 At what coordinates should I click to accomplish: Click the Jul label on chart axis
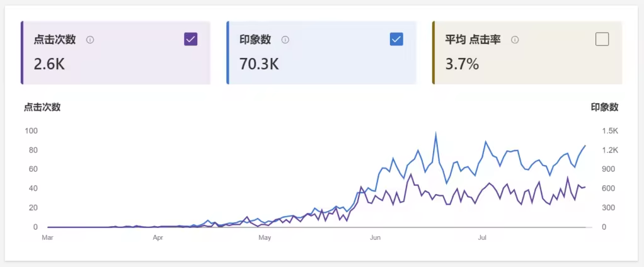tap(482, 237)
